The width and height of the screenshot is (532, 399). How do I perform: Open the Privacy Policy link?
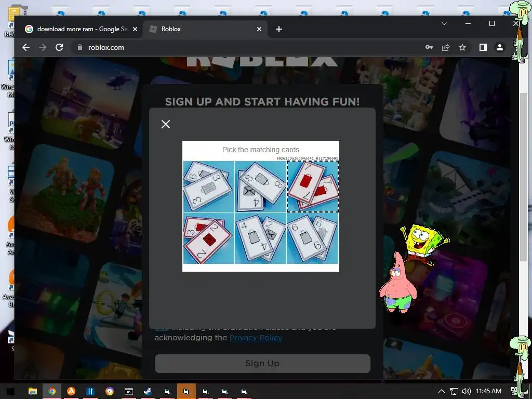tap(256, 338)
